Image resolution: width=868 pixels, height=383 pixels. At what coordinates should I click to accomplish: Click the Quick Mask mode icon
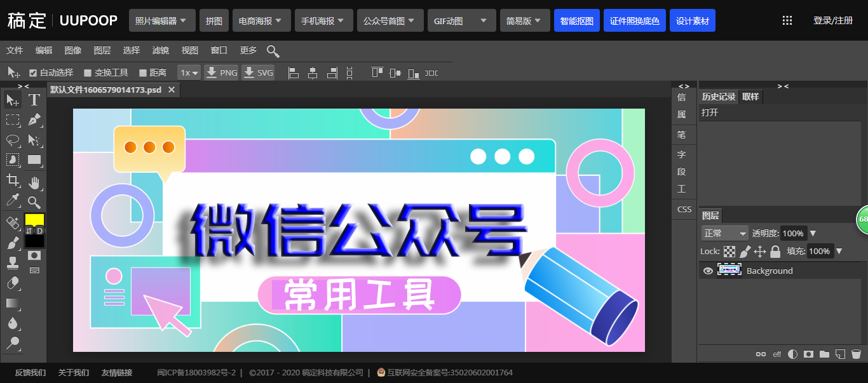tap(34, 255)
